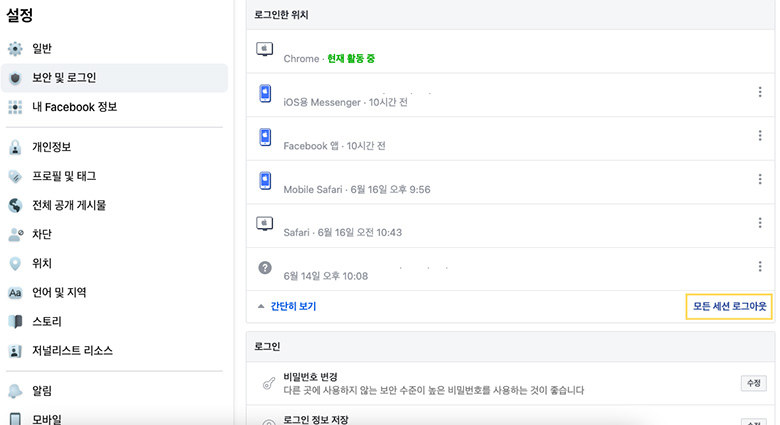Click the blocked-user icon for 차단

point(16,234)
